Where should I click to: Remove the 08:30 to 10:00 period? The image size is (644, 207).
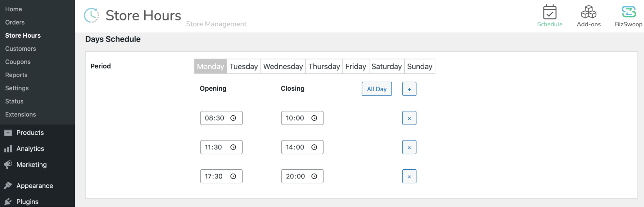click(x=409, y=118)
